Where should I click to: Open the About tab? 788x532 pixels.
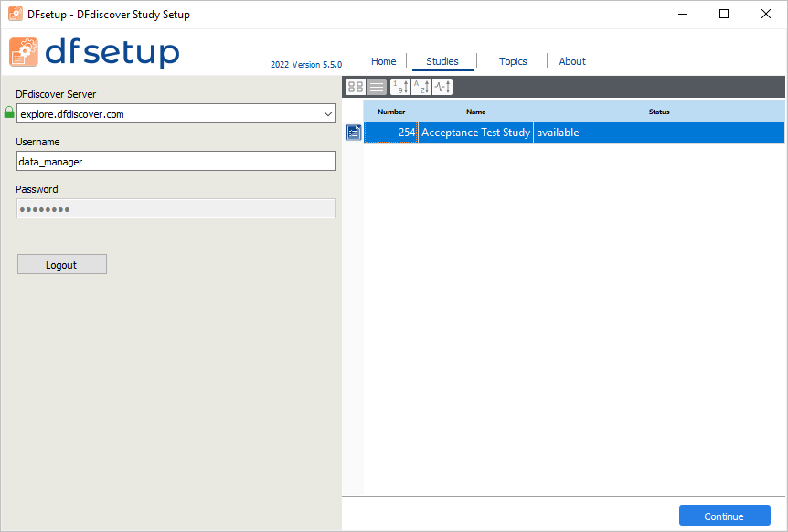tap(572, 61)
